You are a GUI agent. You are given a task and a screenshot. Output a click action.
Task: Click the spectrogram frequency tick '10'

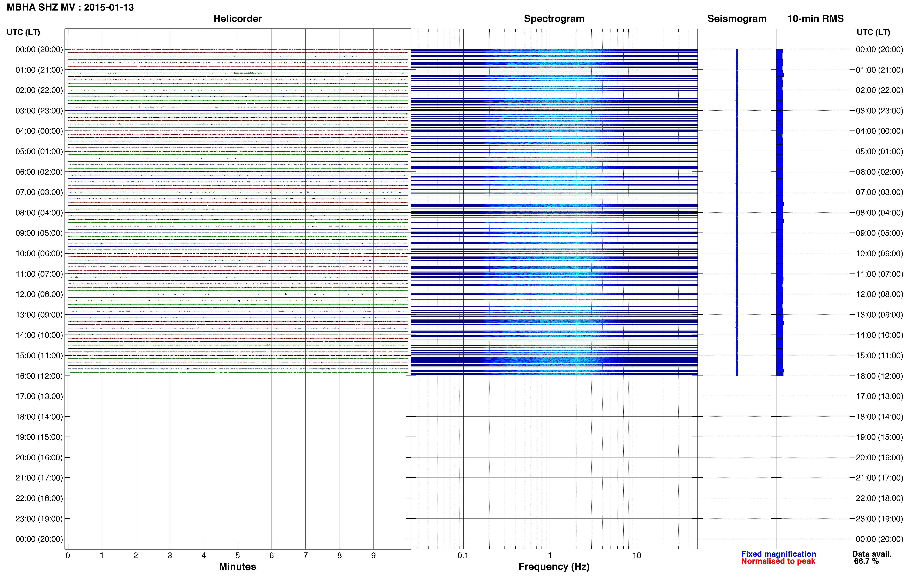636,555
